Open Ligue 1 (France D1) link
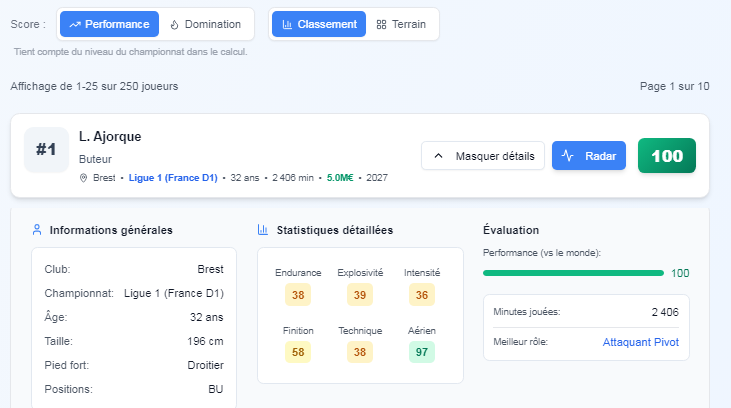The height and width of the screenshot is (408, 731). point(173,178)
